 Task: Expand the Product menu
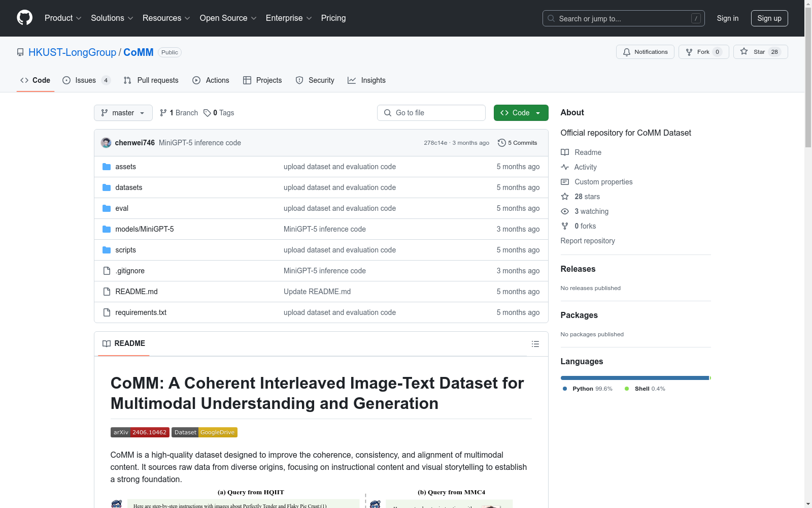pyautogui.click(x=63, y=18)
